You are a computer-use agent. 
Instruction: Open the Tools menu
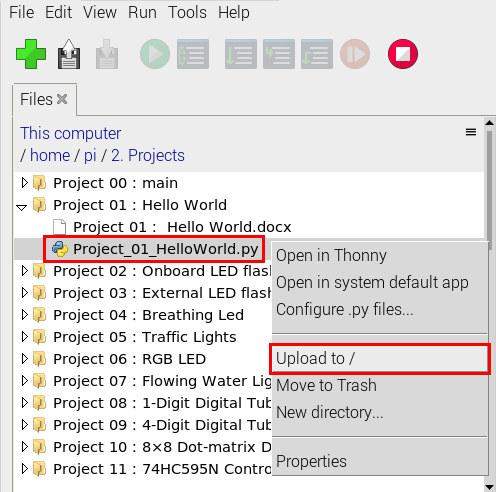(x=187, y=13)
